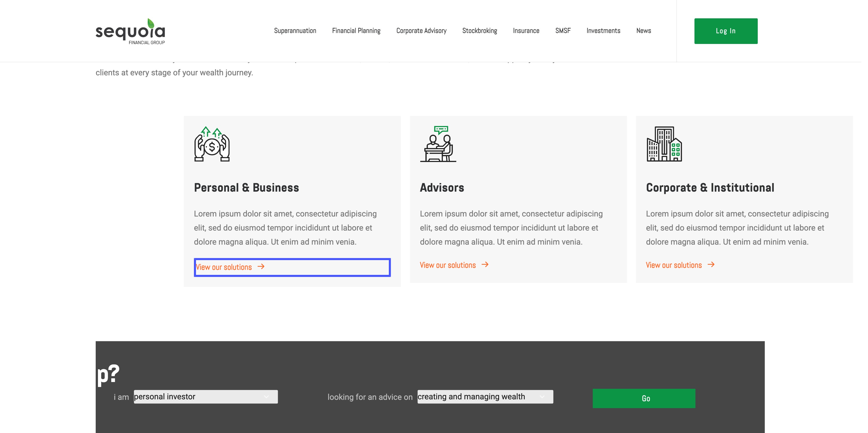Navigate to the Insurance page
The image size is (868, 433).
[x=526, y=31]
